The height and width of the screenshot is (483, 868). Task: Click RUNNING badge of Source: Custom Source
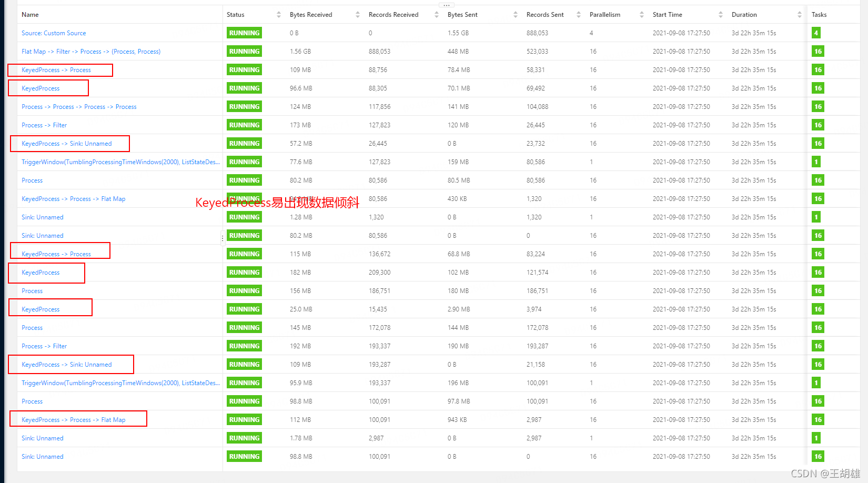244,33
